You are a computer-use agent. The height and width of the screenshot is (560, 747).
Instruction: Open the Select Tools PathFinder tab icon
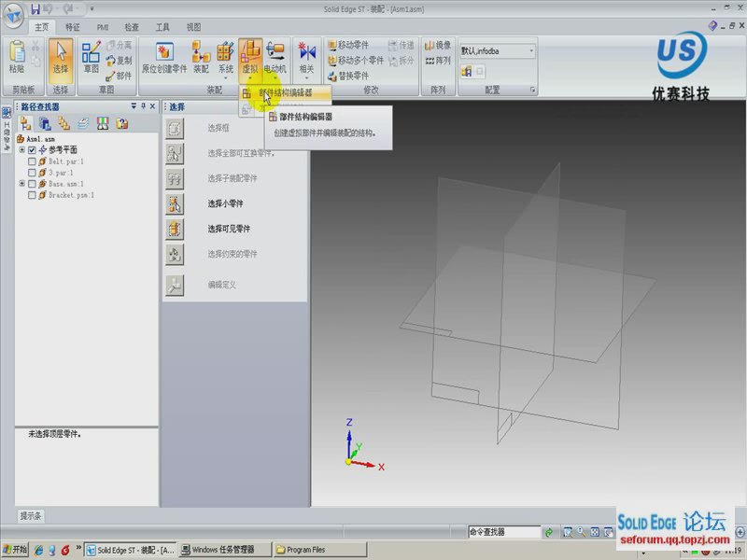point(122,124)
